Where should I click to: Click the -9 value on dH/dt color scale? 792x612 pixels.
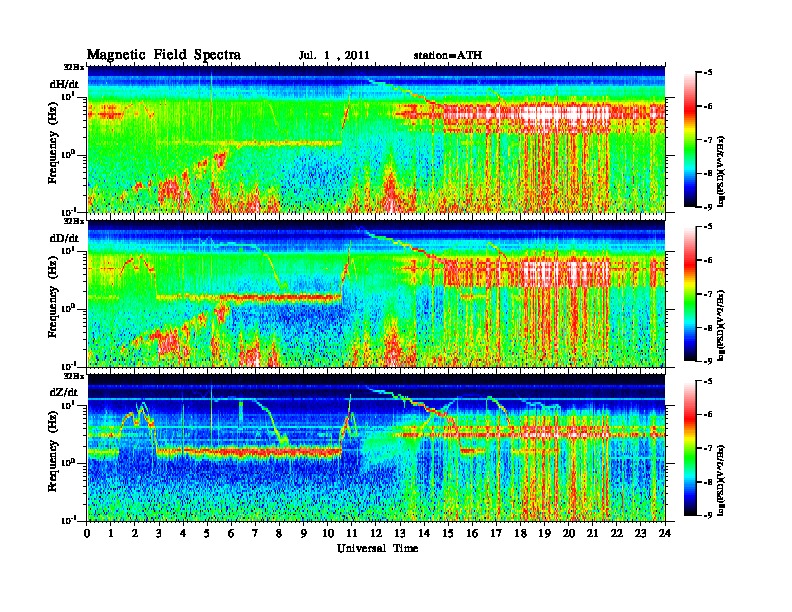(x=708, y=207)
